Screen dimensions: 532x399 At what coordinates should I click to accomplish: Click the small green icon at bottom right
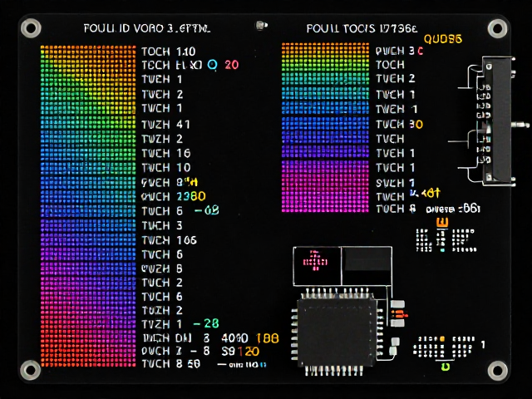[x=446, y=367]
